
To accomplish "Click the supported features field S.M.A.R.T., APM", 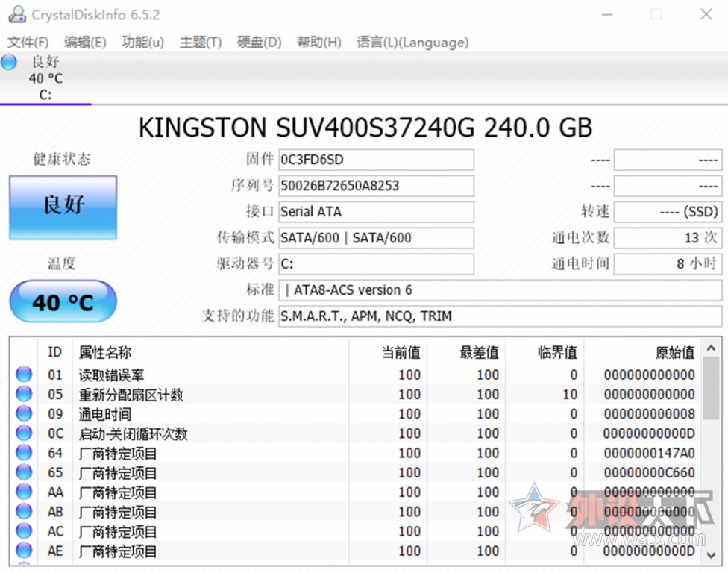I will (x=500, y=316).
